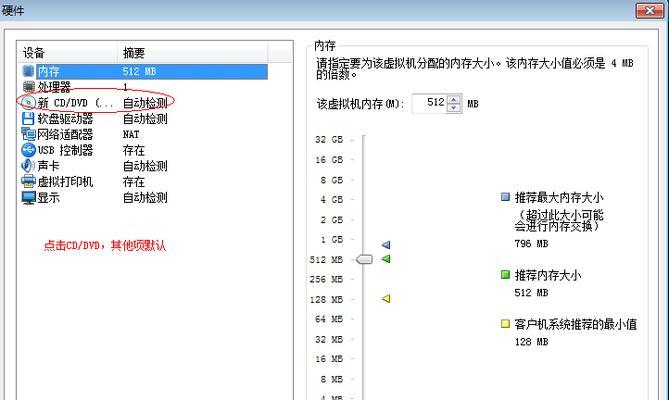The width and height of the screenshot is (669, 400).
Task: Click the green recommended memory marker
Action: pyautogui.click(x=386, y=259)
